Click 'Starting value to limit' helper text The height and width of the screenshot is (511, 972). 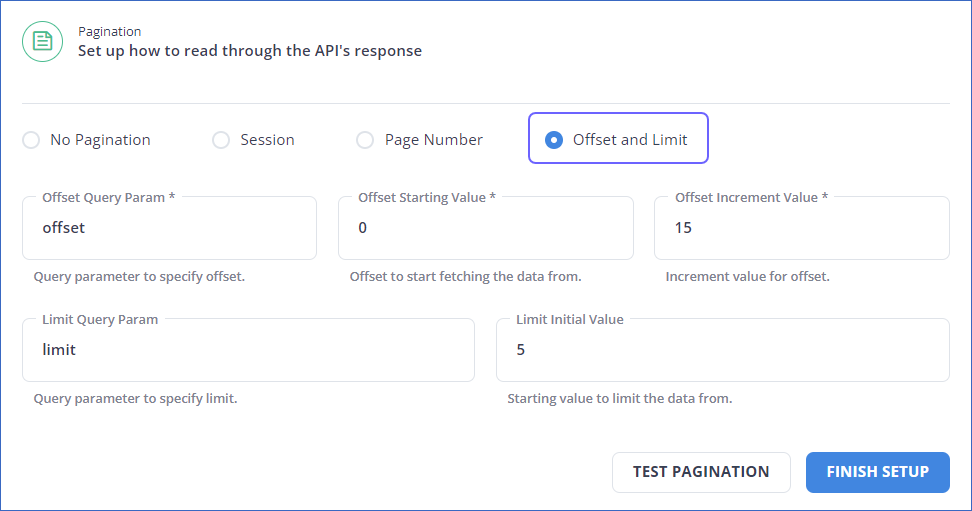(620, 399)
